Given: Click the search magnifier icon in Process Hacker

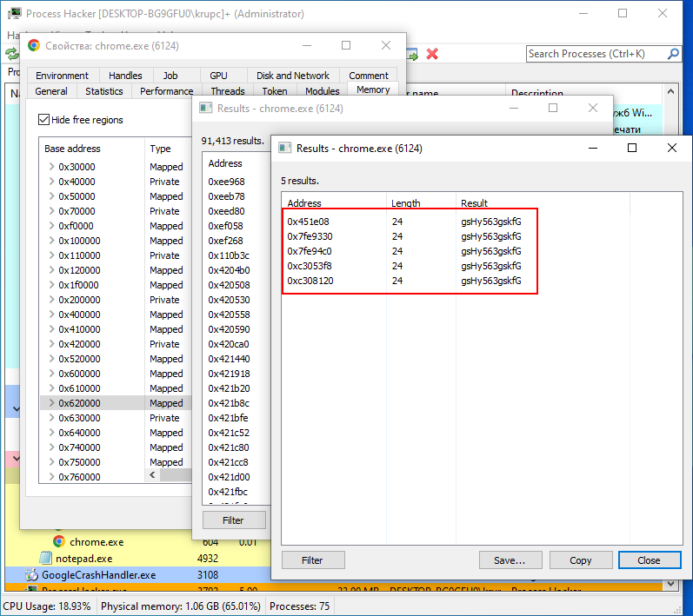Looking at the screenshot, I should 673,54.
